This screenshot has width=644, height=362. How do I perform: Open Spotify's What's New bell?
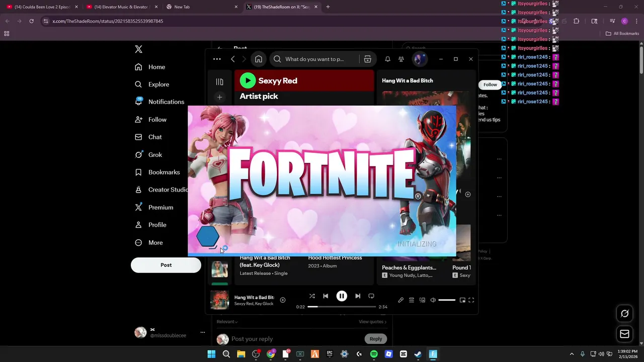pos(387,59)
